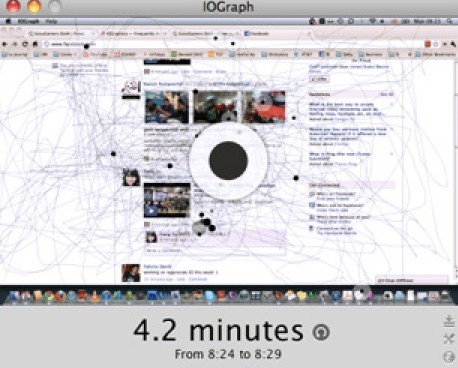Click the yellow minimize window button

[34, 6]
